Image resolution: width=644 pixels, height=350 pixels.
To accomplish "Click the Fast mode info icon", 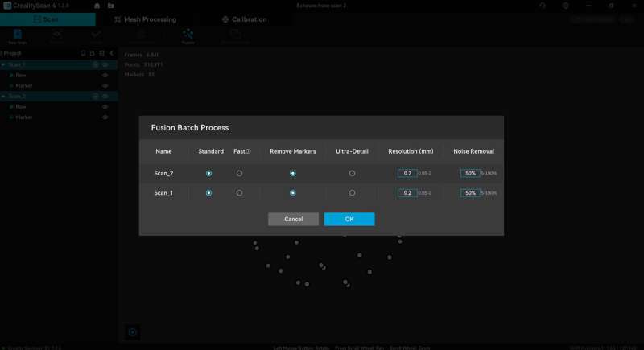I will [248, 151].
